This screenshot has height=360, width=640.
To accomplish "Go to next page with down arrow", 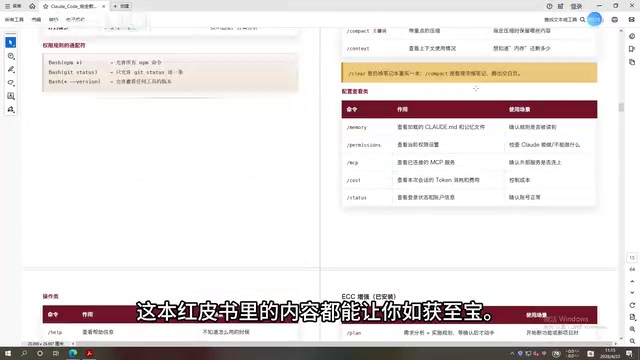I will [632, 293].
